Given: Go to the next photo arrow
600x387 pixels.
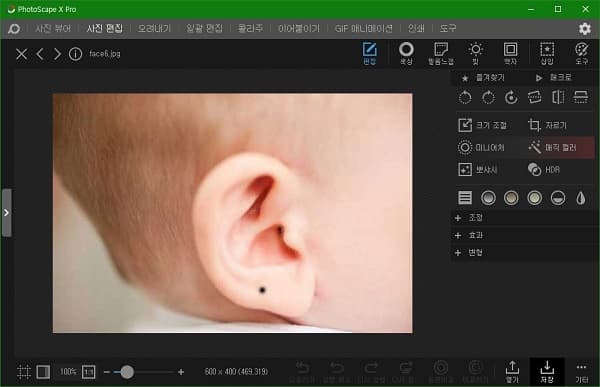Looking at the screenshot, I should [x=57, y=54].
